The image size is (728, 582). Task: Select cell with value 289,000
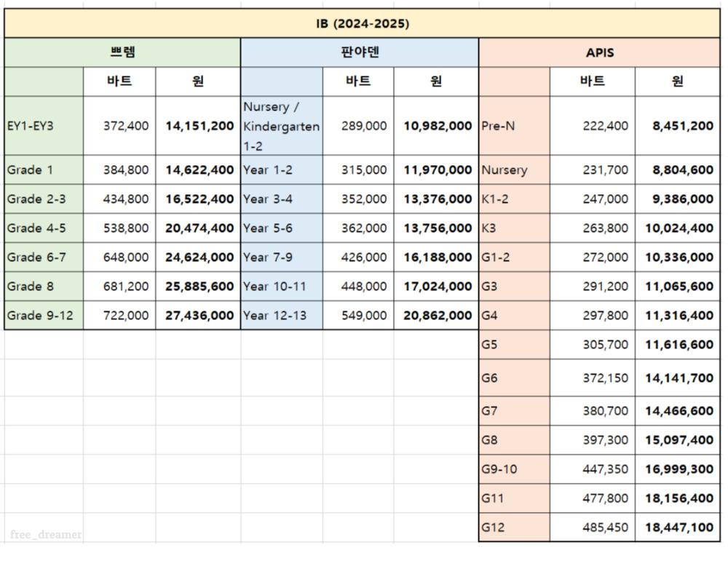[x=358, y=126]
